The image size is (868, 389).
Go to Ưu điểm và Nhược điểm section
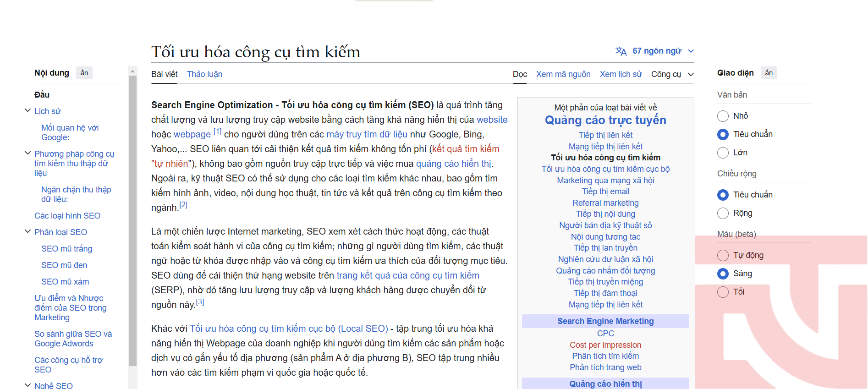coord(71,308)
